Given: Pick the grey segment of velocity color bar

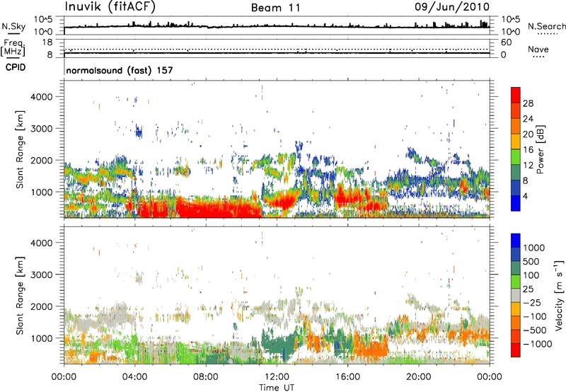Looking at the screenshot, I should click(x=516, y=295).
